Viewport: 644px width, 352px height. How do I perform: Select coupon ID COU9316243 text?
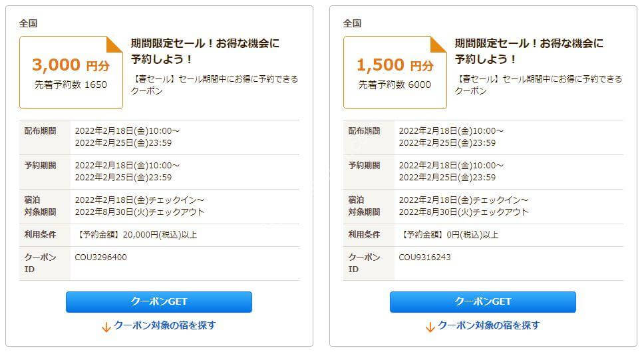pyautogui.click(x=424, y=257)
